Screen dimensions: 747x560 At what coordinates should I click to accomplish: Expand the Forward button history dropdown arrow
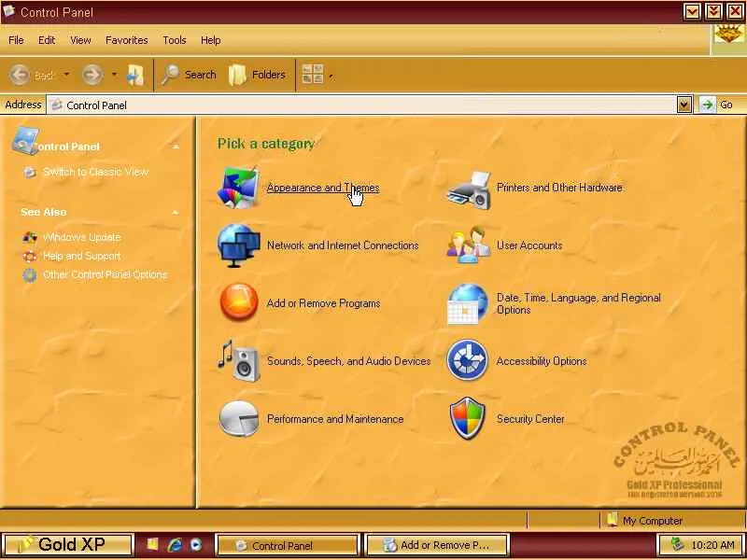coord(114,75)
